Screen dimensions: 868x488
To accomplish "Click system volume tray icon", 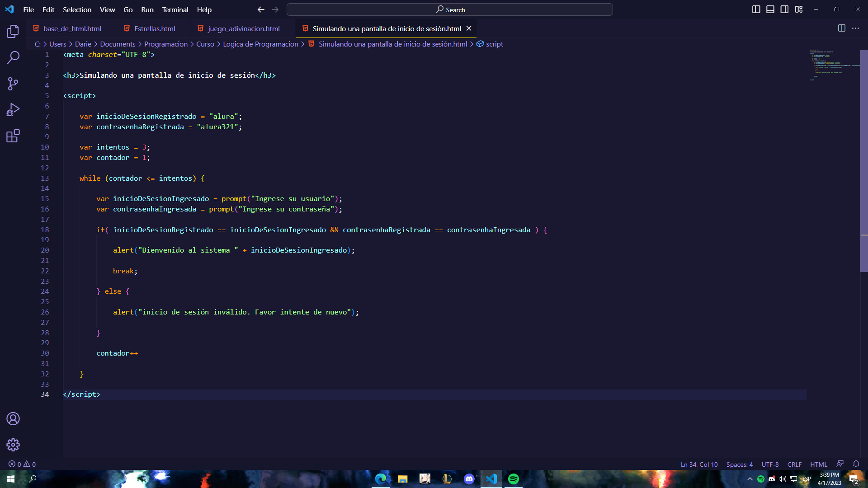I will coord(782,479).
